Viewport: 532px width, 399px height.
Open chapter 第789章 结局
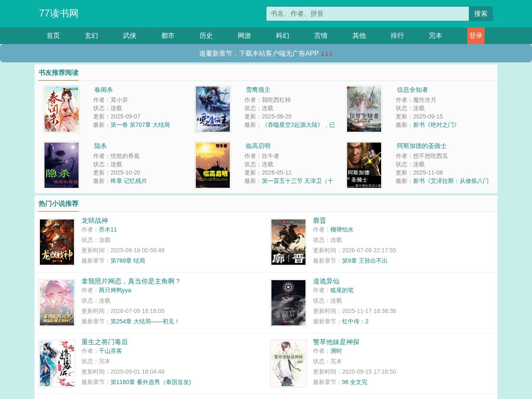128,261
